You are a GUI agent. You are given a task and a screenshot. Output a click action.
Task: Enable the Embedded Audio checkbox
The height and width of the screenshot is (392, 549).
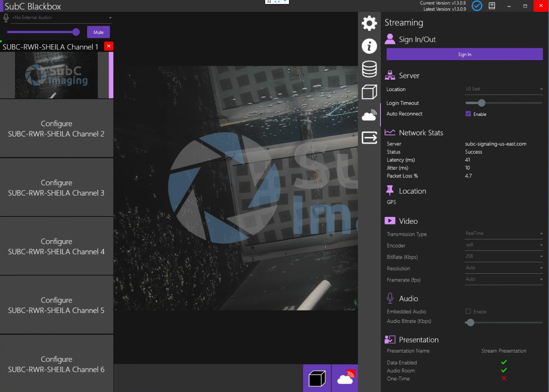click(x=468, y=312)
